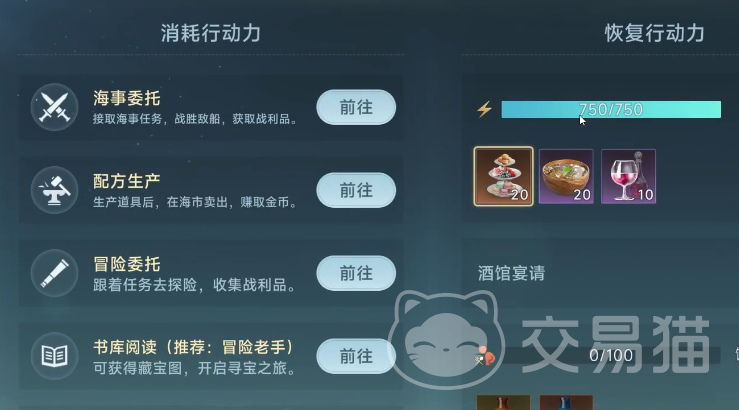
Task: Click the 书库阅读 (推荐: 冒险老手) title
Action: pos(193,347)
